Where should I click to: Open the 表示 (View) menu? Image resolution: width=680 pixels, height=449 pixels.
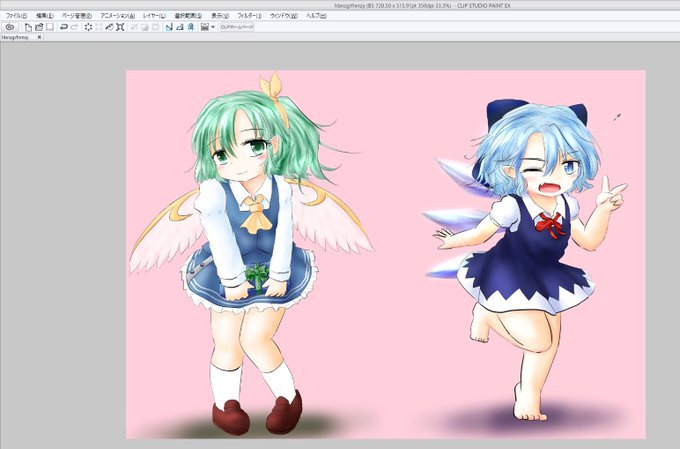tap(220, 16)
